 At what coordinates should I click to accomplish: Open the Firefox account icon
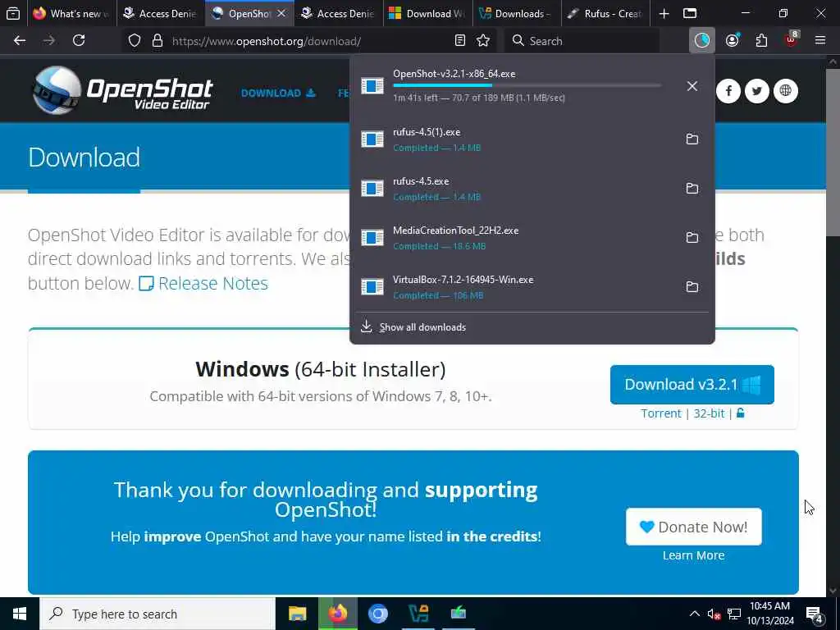pyautogui.click(x=733, y=41)
